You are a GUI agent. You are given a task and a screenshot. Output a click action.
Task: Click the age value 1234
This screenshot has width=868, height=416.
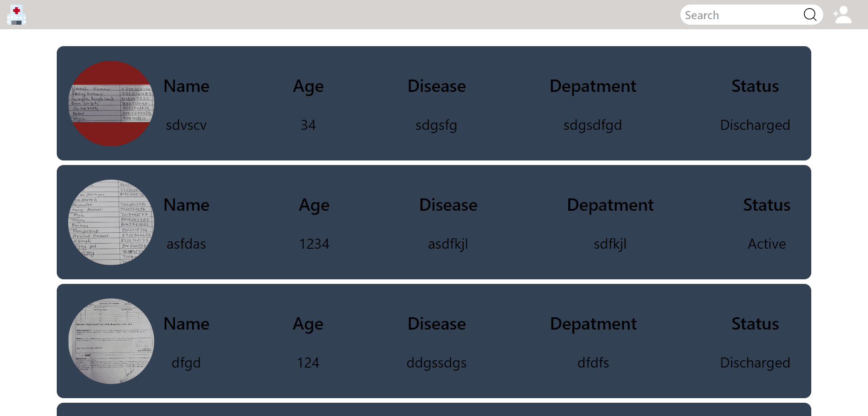[314, 244]
